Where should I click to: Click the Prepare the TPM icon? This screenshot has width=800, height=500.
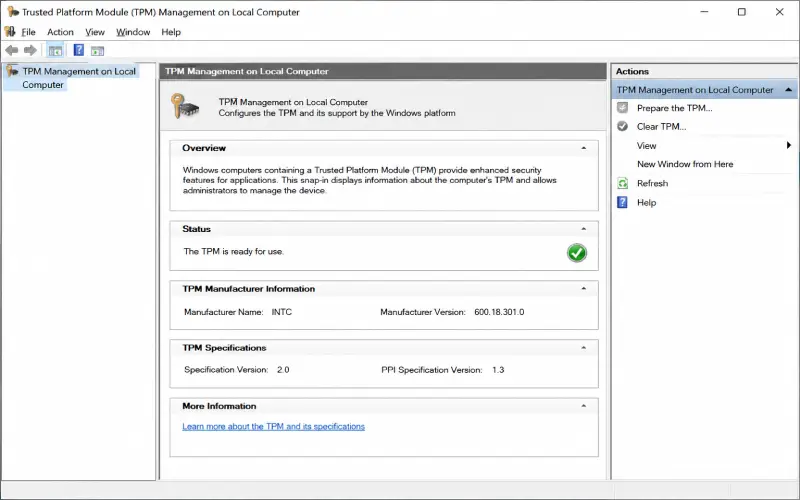point(622,108)
